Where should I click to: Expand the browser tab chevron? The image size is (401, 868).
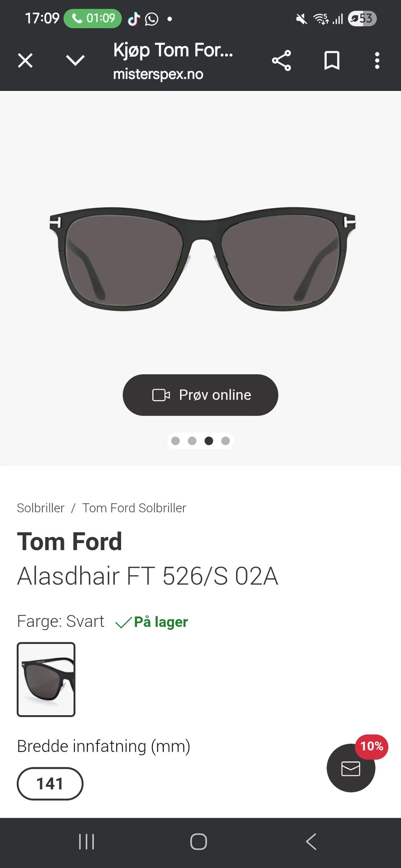point(75,61)
